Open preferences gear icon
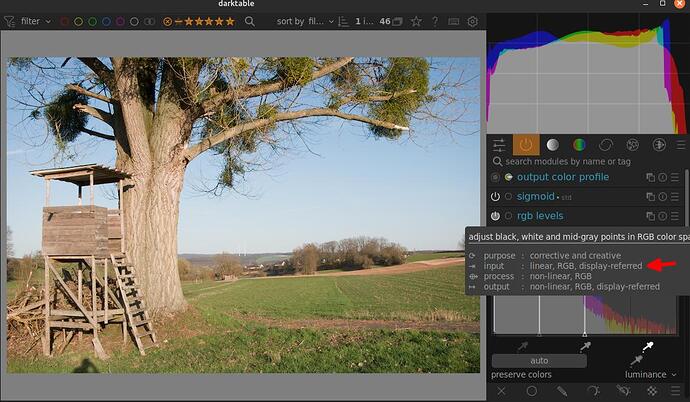This screenshot has width=690, height=402. 473,21
